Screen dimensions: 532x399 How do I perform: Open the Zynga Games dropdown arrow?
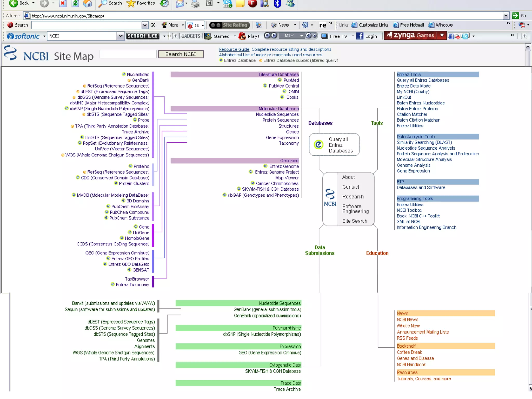[x=442, y=35]
